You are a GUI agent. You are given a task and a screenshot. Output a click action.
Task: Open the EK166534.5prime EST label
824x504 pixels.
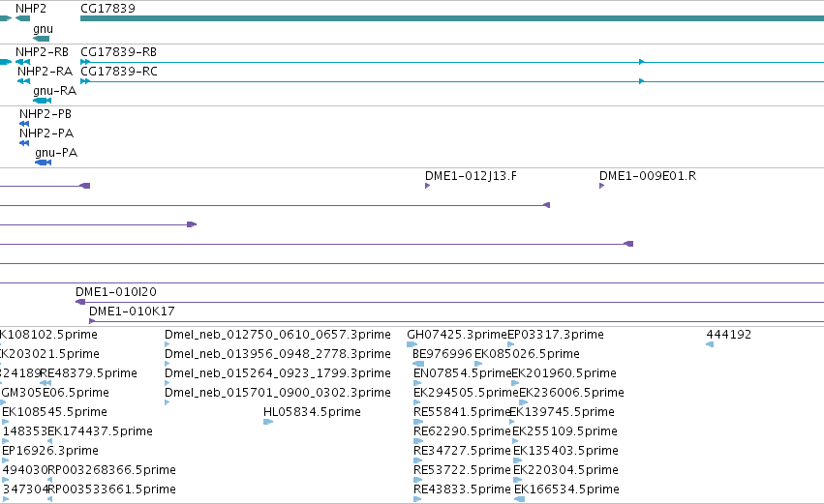coord(567,489)
